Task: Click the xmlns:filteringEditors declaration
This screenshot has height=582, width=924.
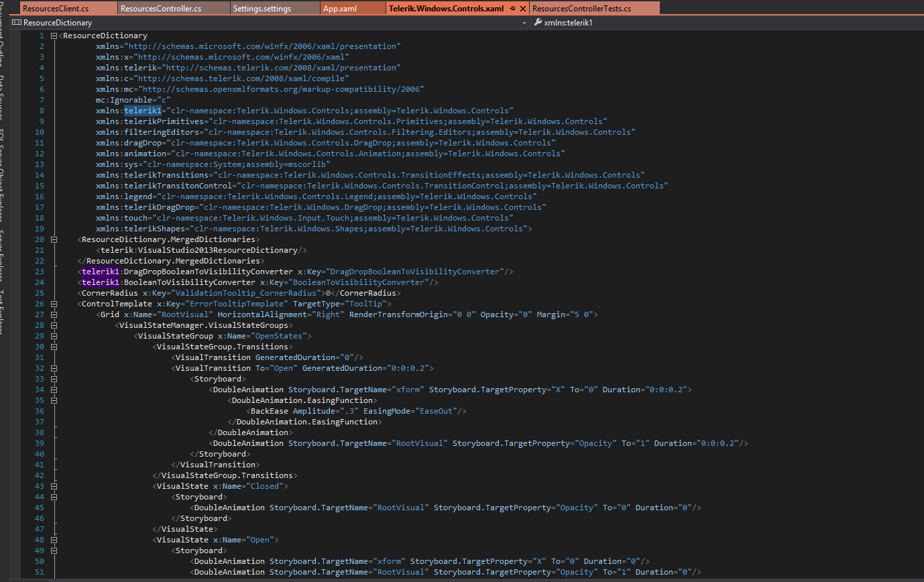Action: tap(365, 132)
